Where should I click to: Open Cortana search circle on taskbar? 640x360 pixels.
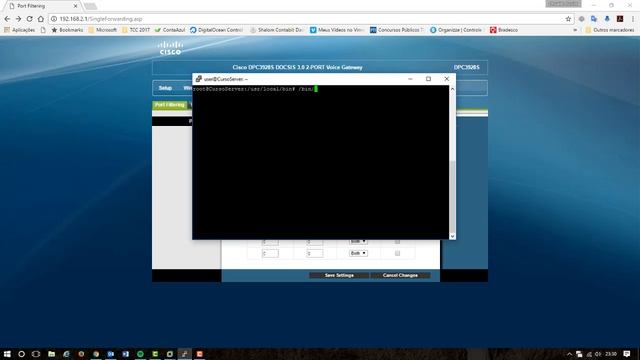[22, 354]
